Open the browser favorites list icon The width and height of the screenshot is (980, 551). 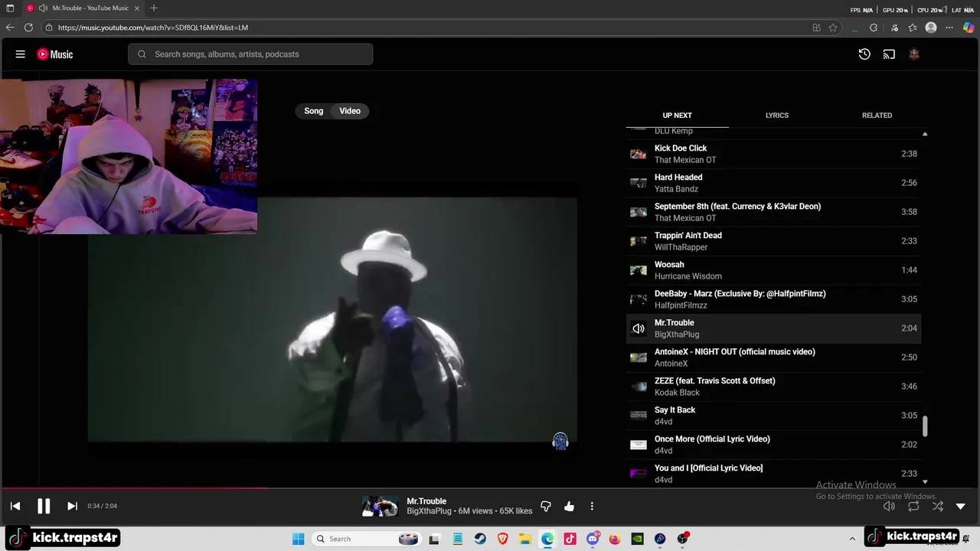[913, 28]
